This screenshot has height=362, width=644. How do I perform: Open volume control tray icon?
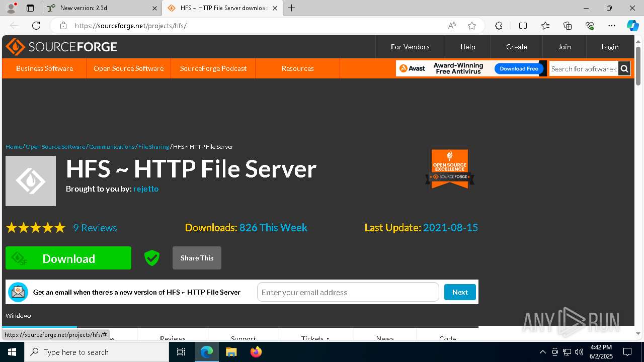[x=579, y=352]
